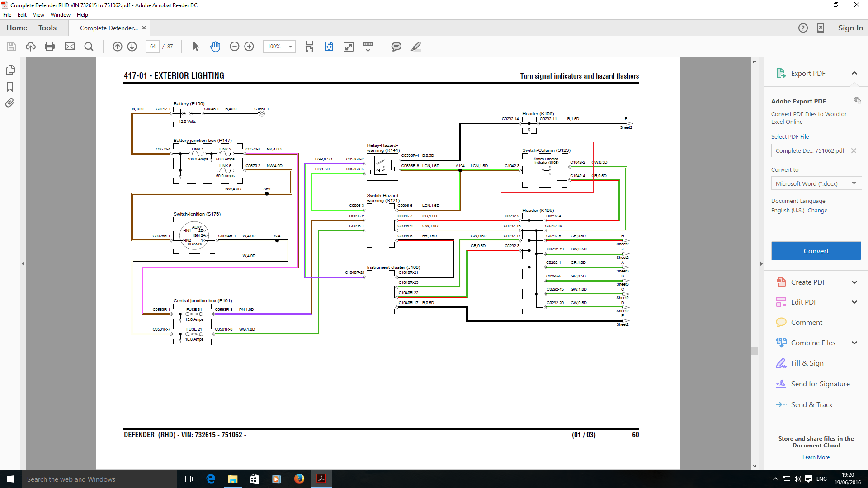This screenshot has height=488, width=868.
Task: Click the taskbar search box
Action: (x=99, y=479)
